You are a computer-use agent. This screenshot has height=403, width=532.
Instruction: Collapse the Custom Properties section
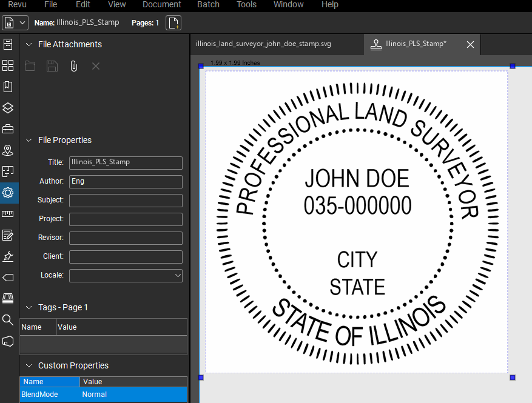click(29, 365)
